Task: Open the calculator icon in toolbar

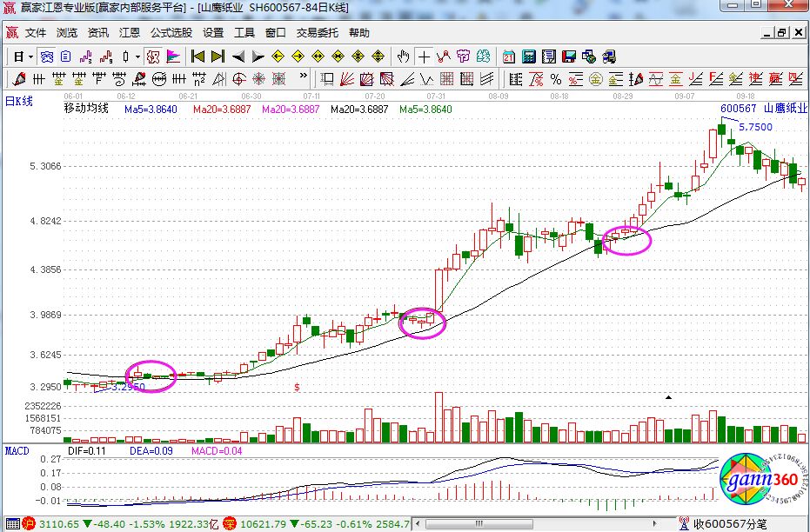Action: click(528, 57)
